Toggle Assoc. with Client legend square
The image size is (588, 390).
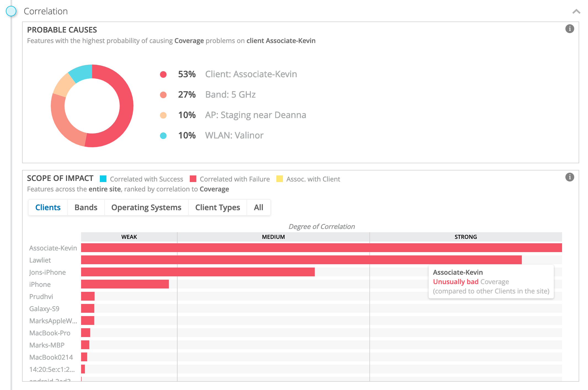click(x=280, y=179)
